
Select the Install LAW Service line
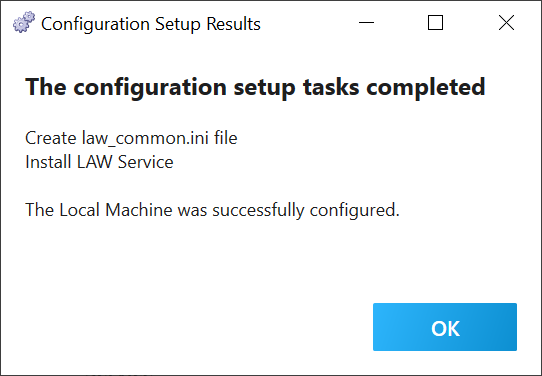coord(99,162)
